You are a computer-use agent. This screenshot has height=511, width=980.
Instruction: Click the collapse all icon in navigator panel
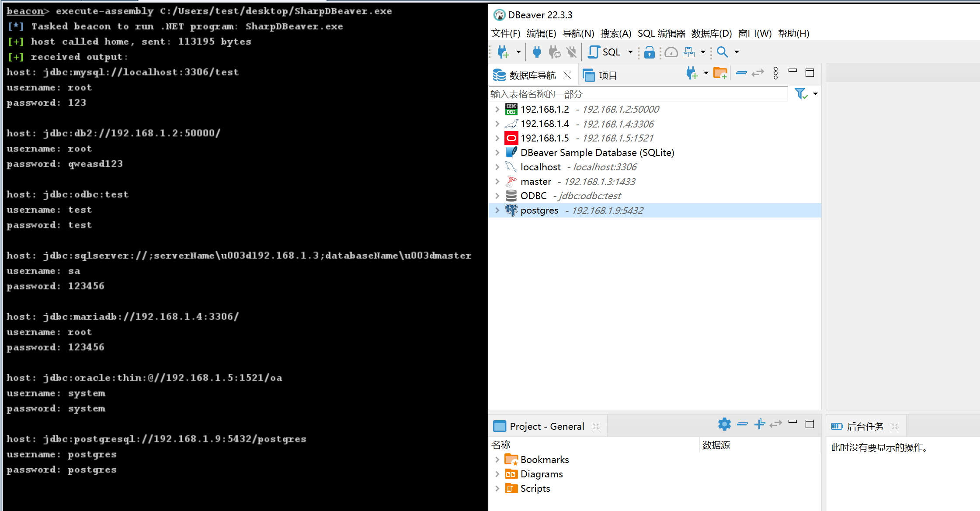click(x=741, y=73)
